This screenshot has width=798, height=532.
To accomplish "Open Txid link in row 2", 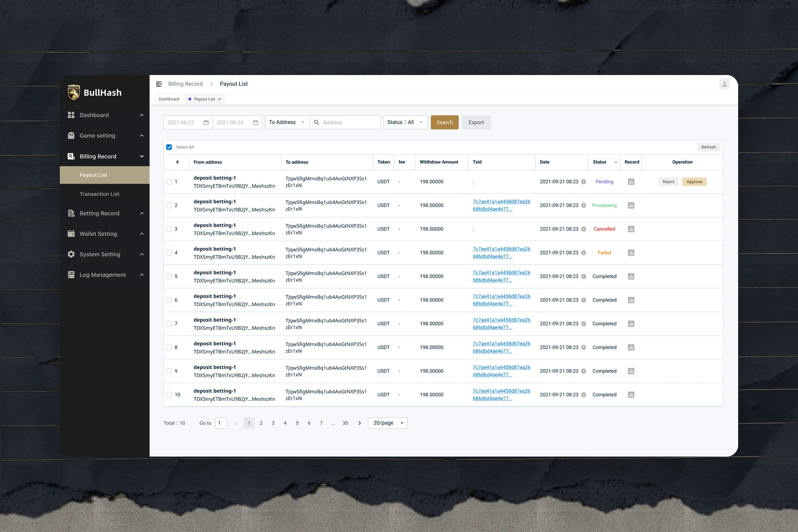I will tap(502, 206).
